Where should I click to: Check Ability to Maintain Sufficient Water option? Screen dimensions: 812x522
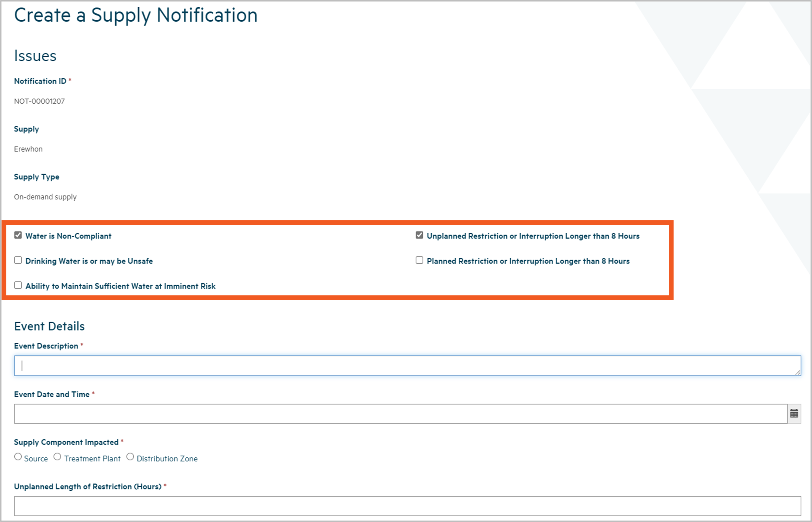(18, 286)
